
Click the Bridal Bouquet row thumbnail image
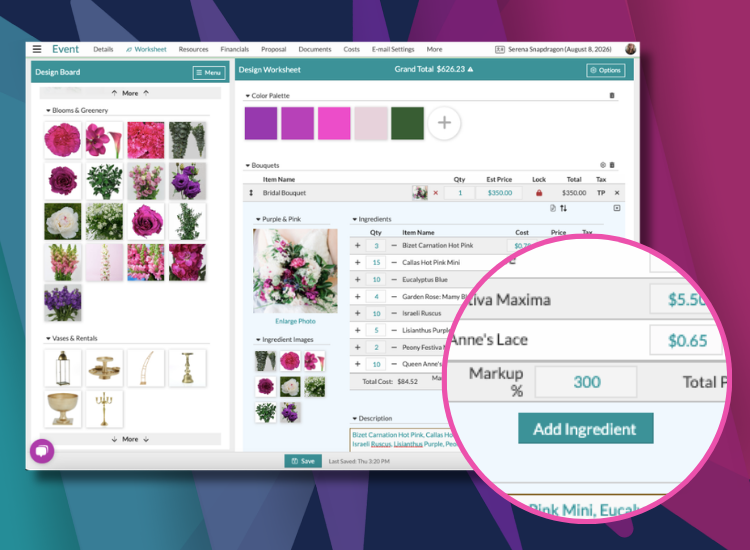pos(420,193)
